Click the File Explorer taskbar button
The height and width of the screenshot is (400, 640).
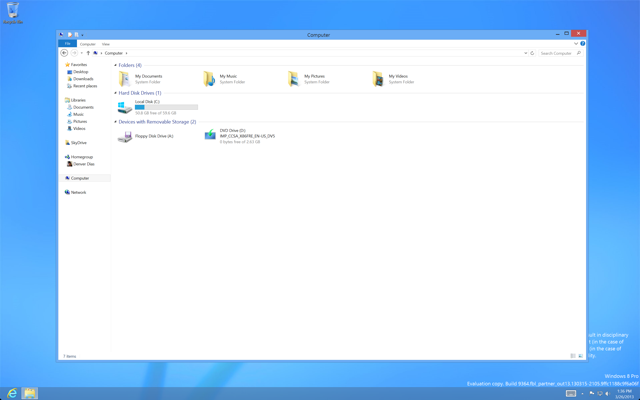(x=29, y=393)
